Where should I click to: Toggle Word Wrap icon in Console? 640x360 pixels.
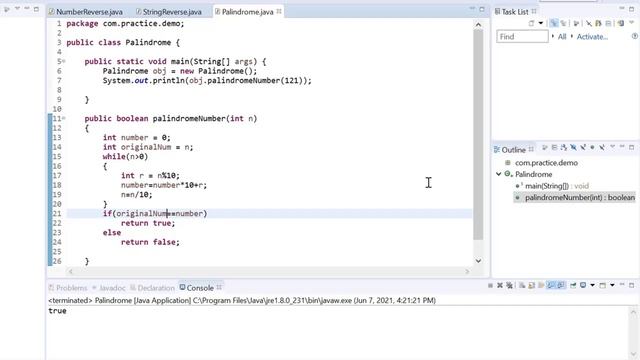(541, 285)
